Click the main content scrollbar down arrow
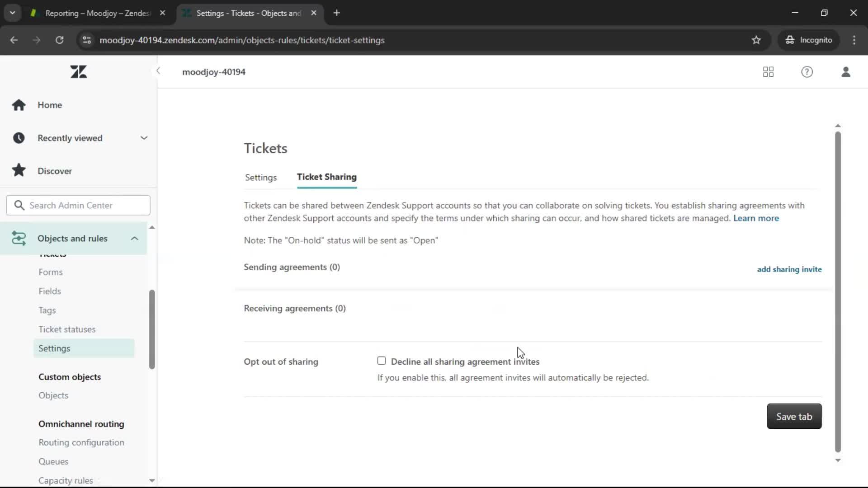Image resolution: width=868 pixels, height=488 pixels. pyautogui.click(x=838, y=460)
